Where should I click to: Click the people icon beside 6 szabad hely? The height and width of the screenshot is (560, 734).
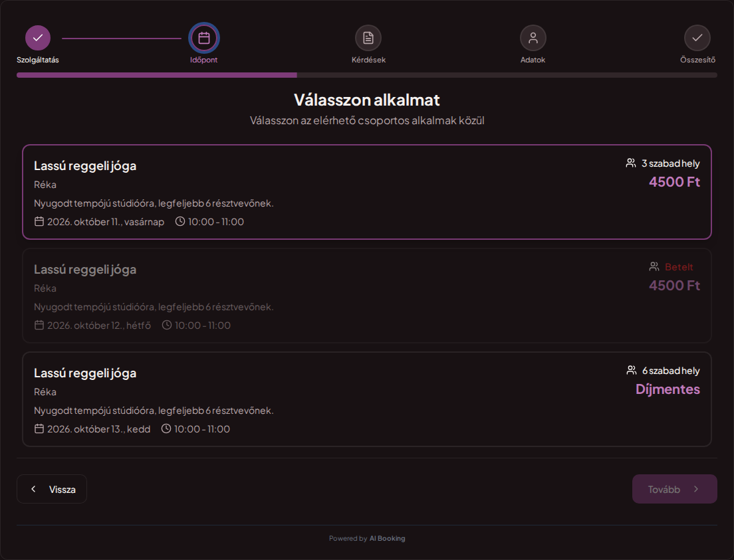point(632,371)
